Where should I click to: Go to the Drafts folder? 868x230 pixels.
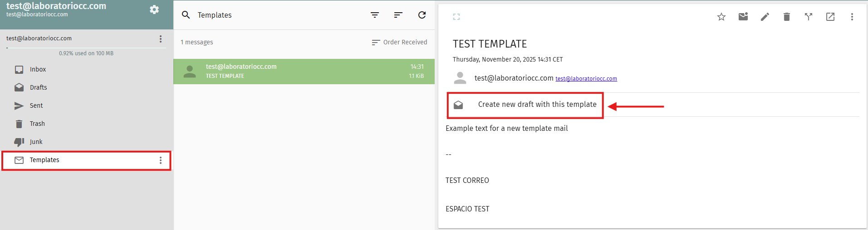click(38, 87)
